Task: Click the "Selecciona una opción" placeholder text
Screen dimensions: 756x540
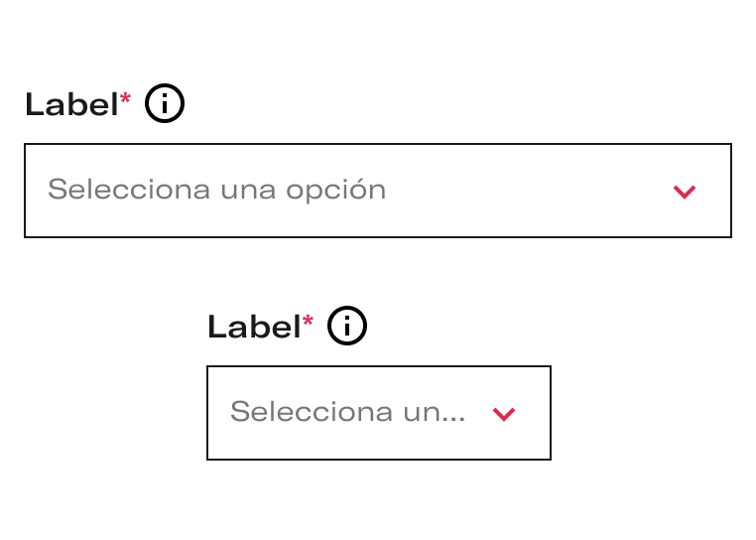Action: tap(217, 190)
